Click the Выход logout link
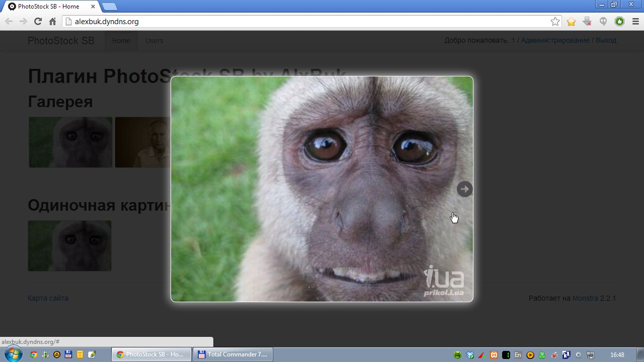Image resolution: width=644 pixels, height=362 pixels. point(606,40)
